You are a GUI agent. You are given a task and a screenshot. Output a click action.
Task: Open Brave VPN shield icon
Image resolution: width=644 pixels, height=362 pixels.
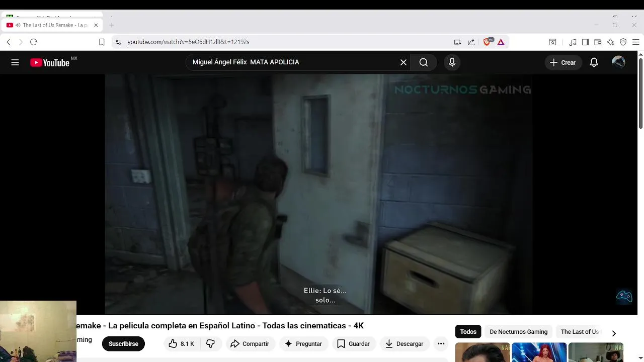pyautogui.click(x=623, y=42)
